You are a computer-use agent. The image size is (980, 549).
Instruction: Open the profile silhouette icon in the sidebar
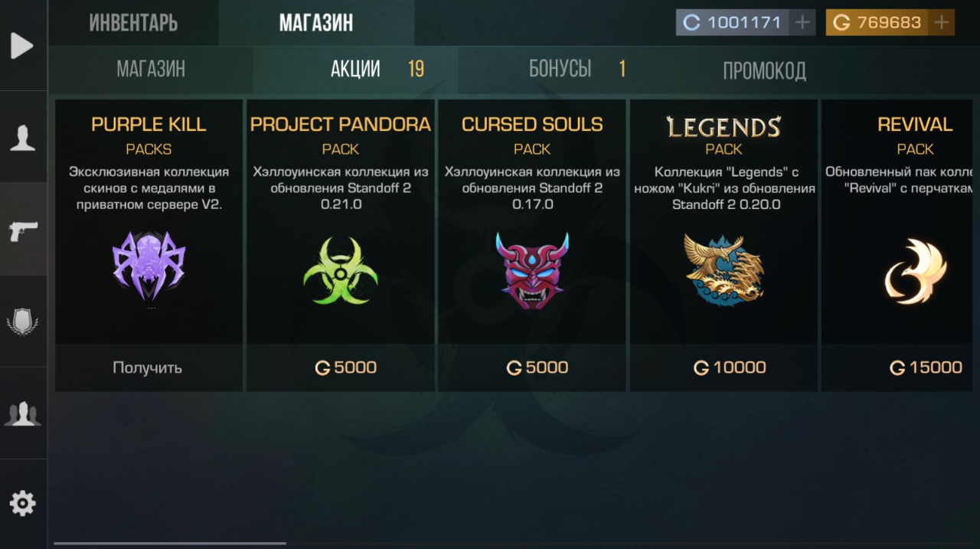tap(22, 138)
